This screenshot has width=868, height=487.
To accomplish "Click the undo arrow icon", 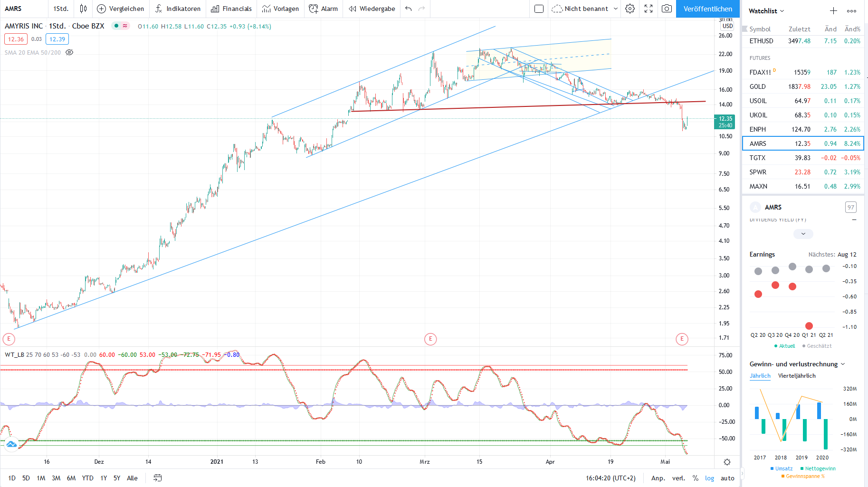I will [409, 9].
